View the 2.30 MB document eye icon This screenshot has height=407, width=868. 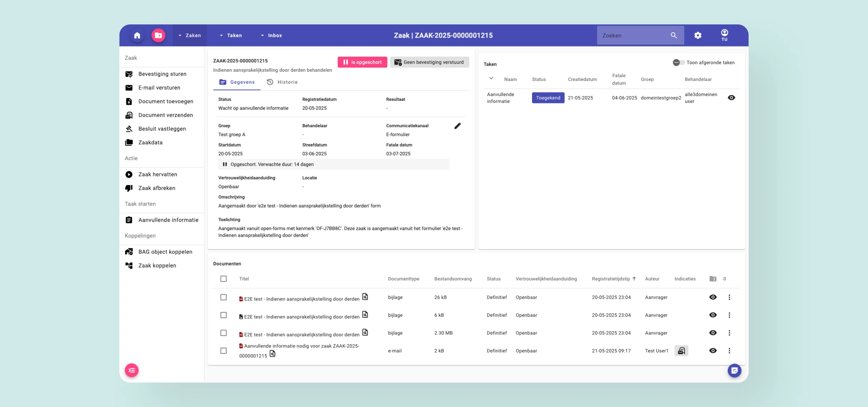coord(713,333)
